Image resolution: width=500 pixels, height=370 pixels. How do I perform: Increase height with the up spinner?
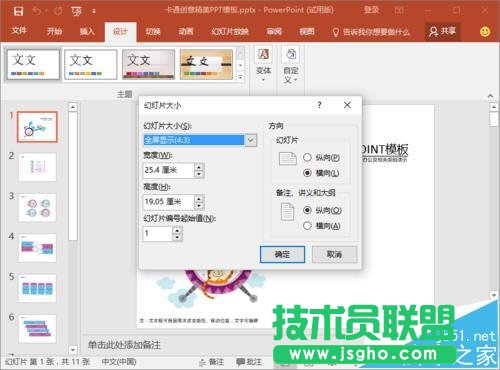tap(199, 198)
